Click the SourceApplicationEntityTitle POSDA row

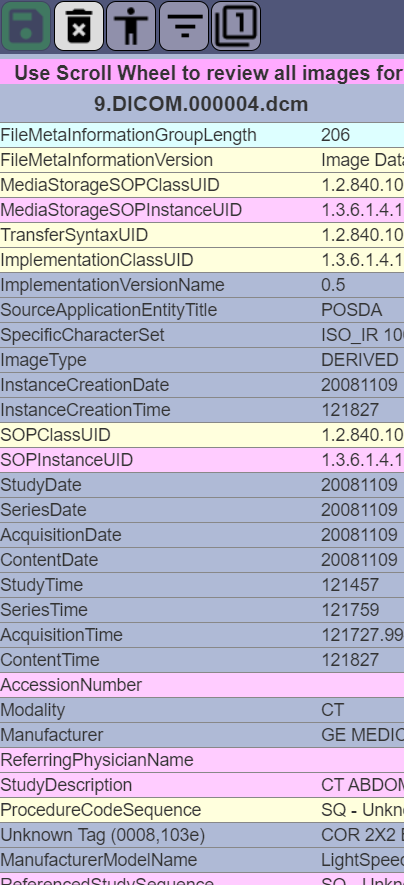coord(202,310)
